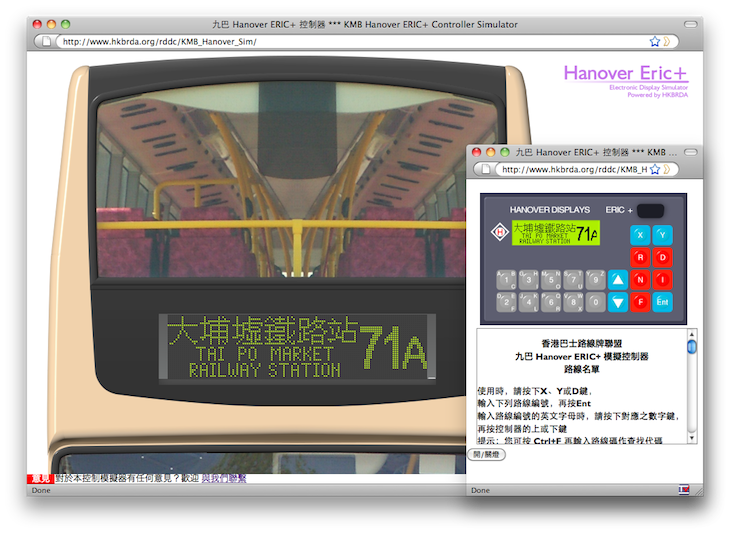Click the 與我們聯繫 contact link

pos(224,479)
